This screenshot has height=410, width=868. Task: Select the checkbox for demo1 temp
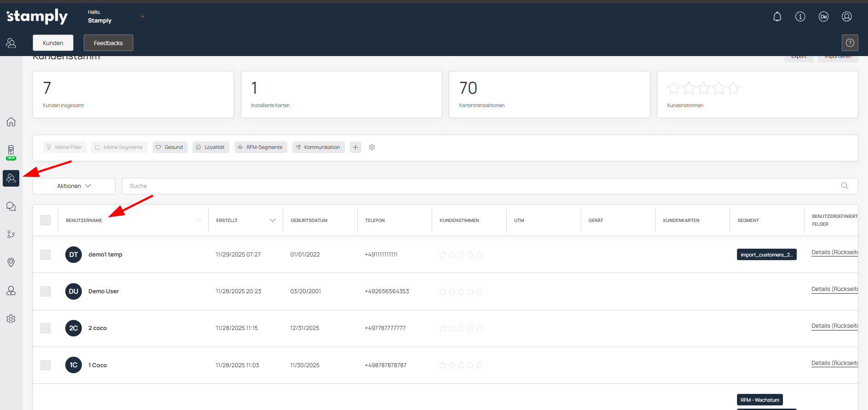pyautogui.click(x=46, y=255)
